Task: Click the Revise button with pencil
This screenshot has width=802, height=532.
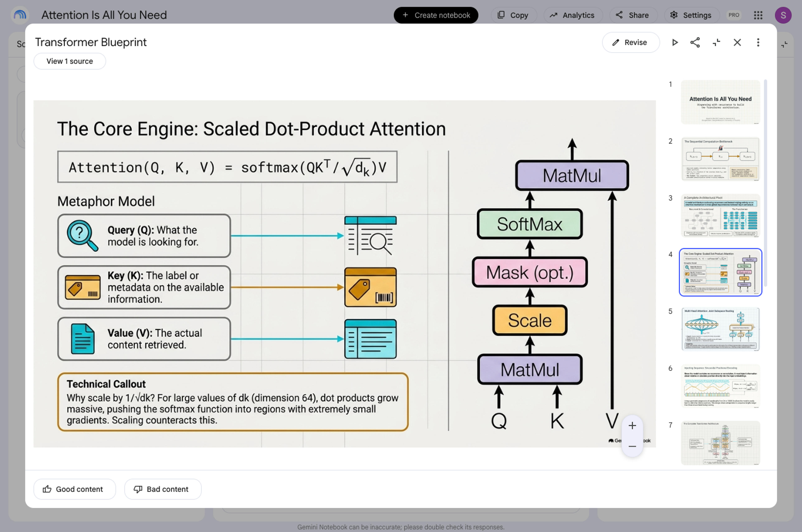Action: (x=631, y=42)
